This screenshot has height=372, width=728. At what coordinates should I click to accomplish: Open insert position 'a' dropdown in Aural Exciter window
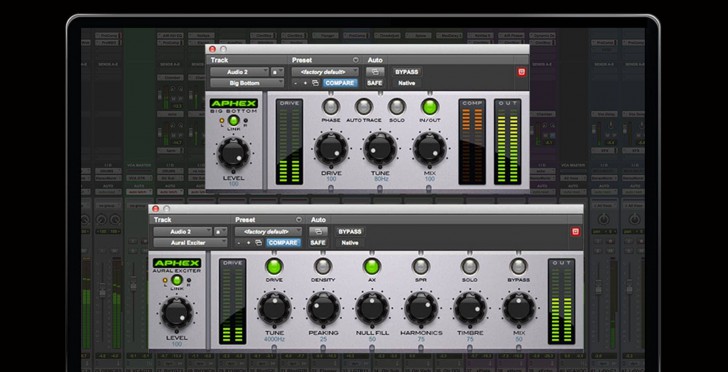221,231
